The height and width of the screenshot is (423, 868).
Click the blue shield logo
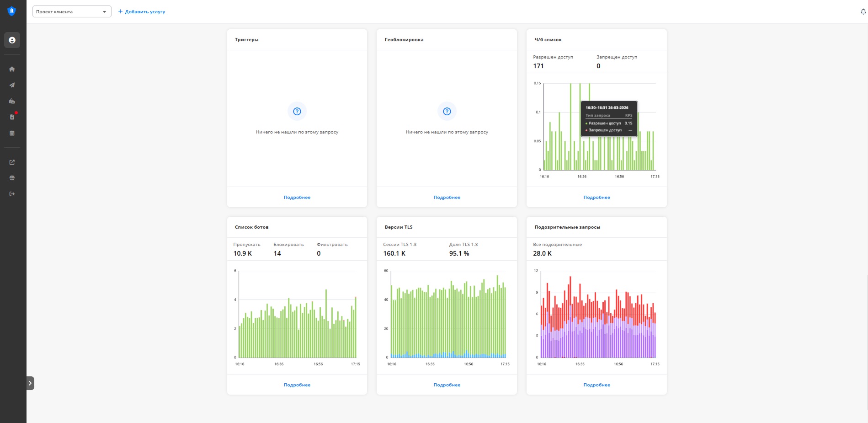tap(12, 11)
